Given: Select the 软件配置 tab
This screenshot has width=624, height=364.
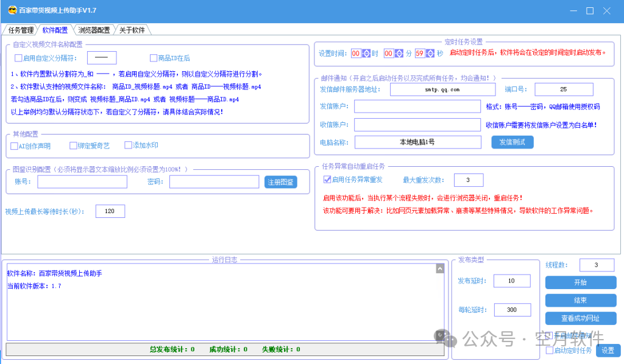Looking at the screenshot, I should point(55,30).
